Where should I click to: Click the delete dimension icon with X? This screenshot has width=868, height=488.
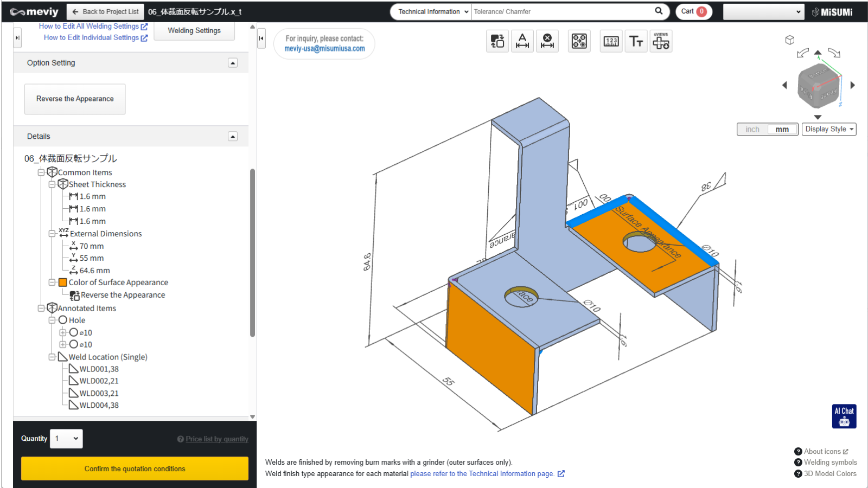coord(547,41)
